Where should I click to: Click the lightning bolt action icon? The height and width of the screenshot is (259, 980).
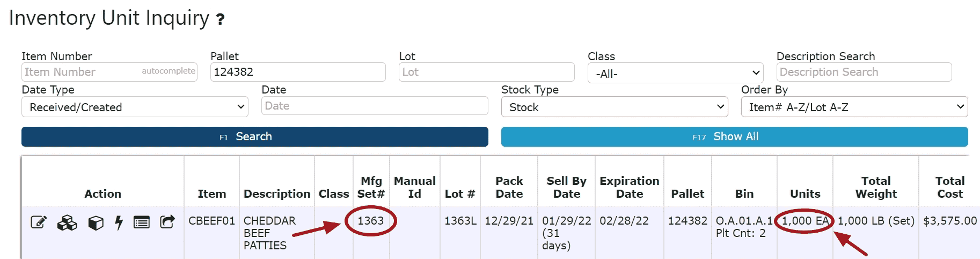coord(119,222)
